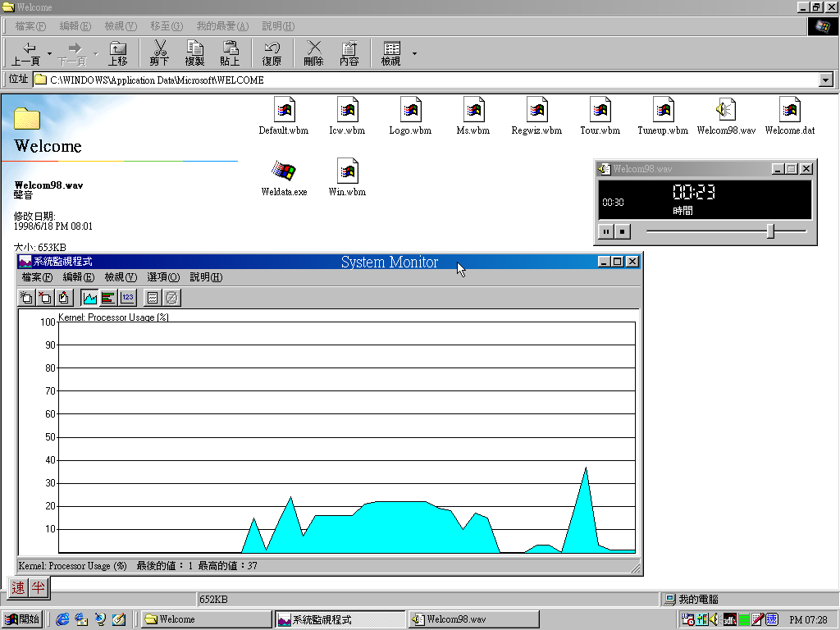Click the Add Item icon in System Monitor
Image resolution: width=840 pixels, height=630 pixels.
[25, 297]
